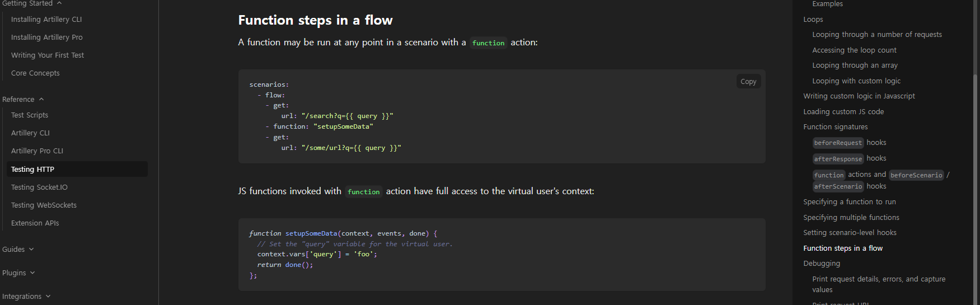
Task: Open Core Concepts page
Action: click(35, 73)
